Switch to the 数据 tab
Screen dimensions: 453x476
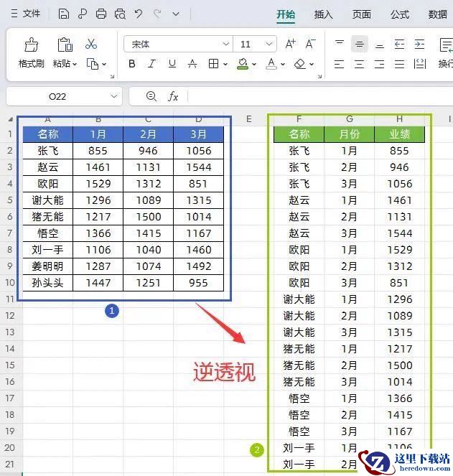pyautogui.click(x=437, y=14)
